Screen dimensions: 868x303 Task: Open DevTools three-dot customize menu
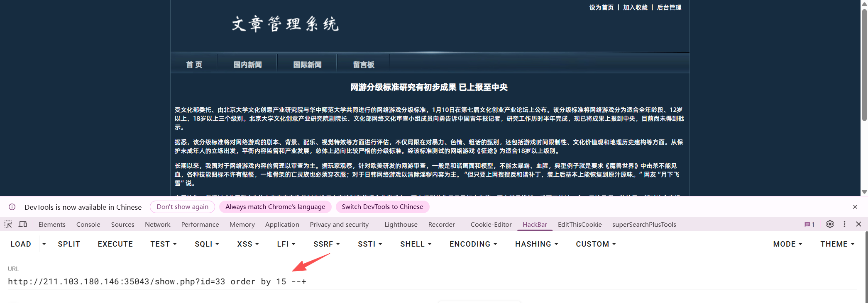(844, 224)
